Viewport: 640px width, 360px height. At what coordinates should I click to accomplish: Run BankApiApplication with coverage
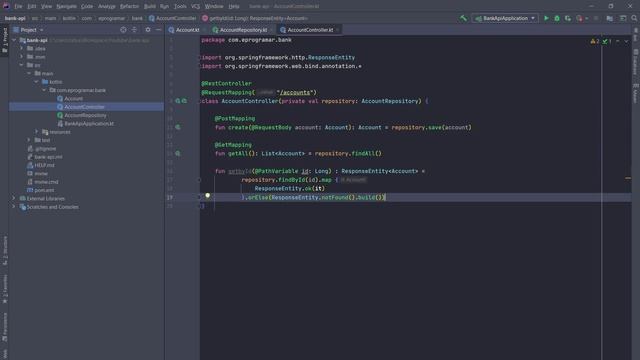pos(568,18)
